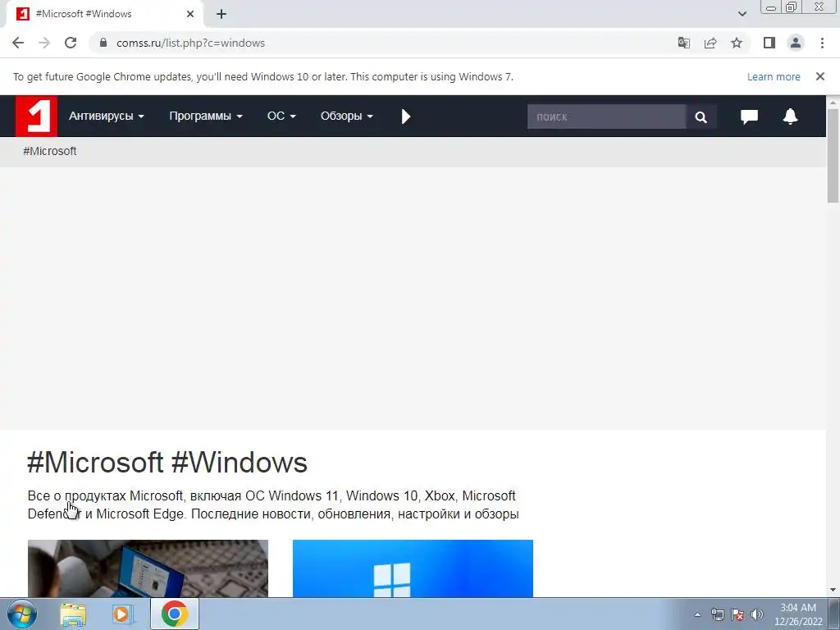The image size is (840, 630).
Task: Open the Windows Start menu
Action: (x=22, y=614)
